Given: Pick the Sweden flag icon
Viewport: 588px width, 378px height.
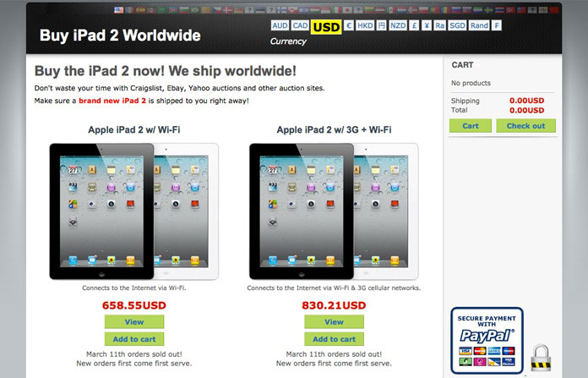Looking at the screenshot, I should 487,10.
